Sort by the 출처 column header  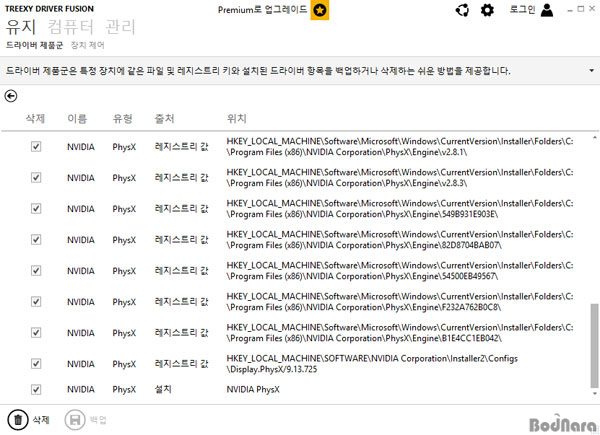(x=164, y=119)
